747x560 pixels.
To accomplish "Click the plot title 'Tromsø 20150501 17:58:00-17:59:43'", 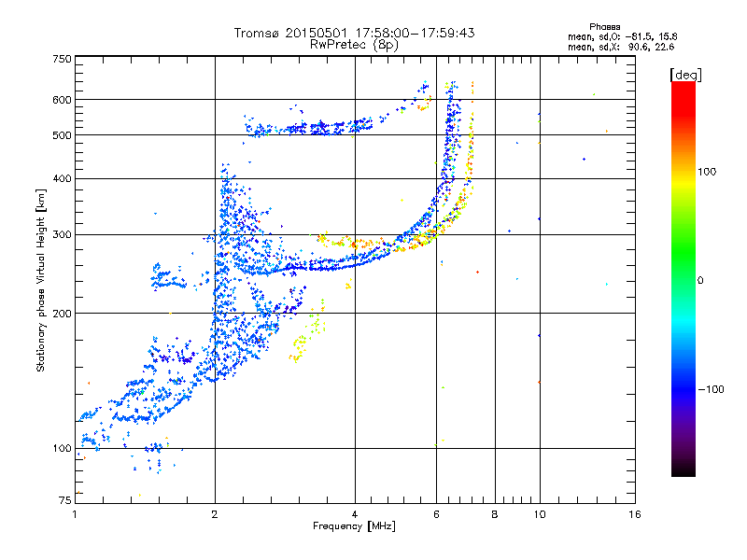I will pyautogui.click(x=354, y=33).
